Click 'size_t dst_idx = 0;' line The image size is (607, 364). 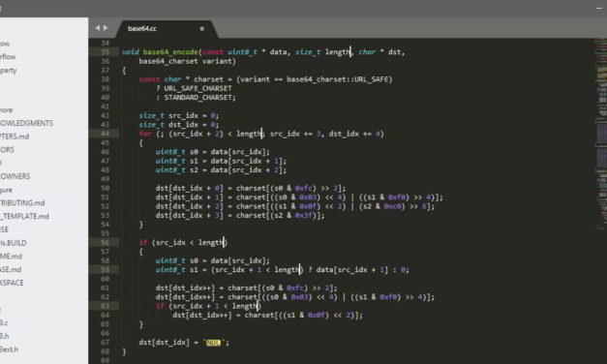coord(179,125)
